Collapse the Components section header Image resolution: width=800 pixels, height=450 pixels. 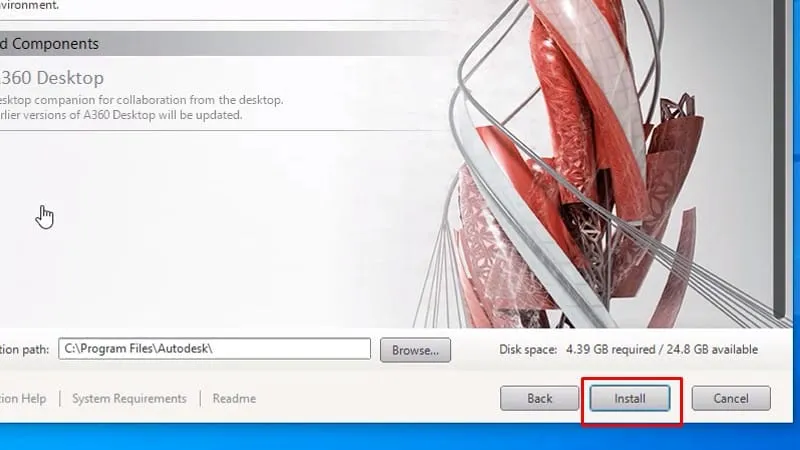(x=50, y=44)
